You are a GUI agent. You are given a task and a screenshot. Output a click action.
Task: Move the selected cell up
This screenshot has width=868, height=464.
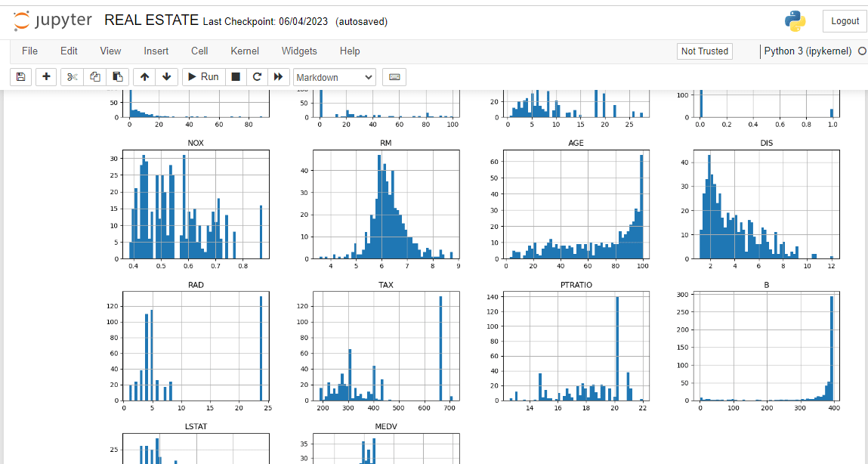pos(144,77)
